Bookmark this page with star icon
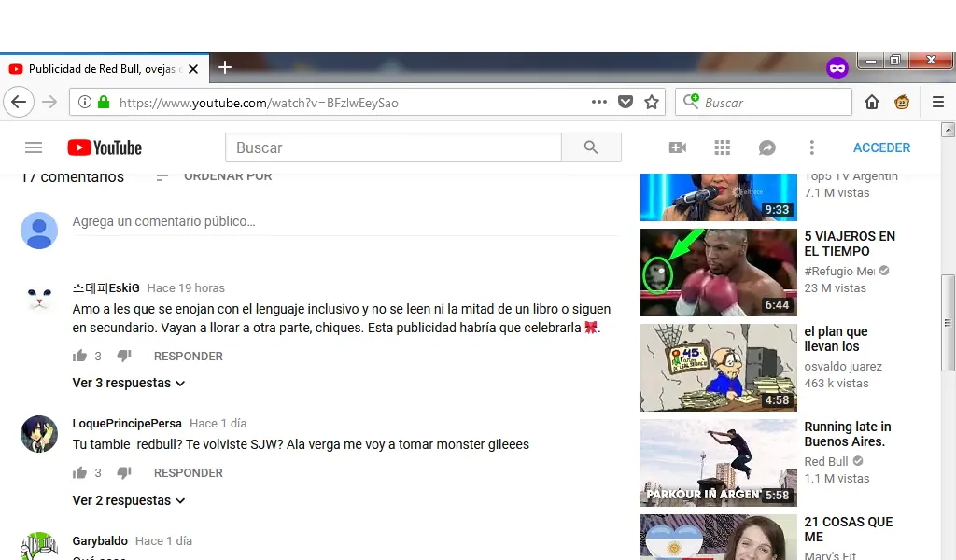The image size is (956, 560). click(x=652, y=102)
